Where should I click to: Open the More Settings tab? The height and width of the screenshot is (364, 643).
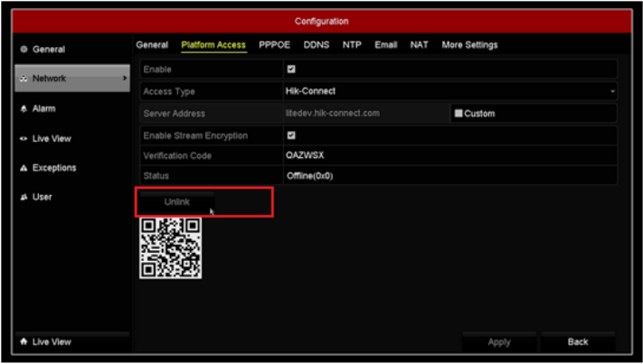(x=469, y=45)
